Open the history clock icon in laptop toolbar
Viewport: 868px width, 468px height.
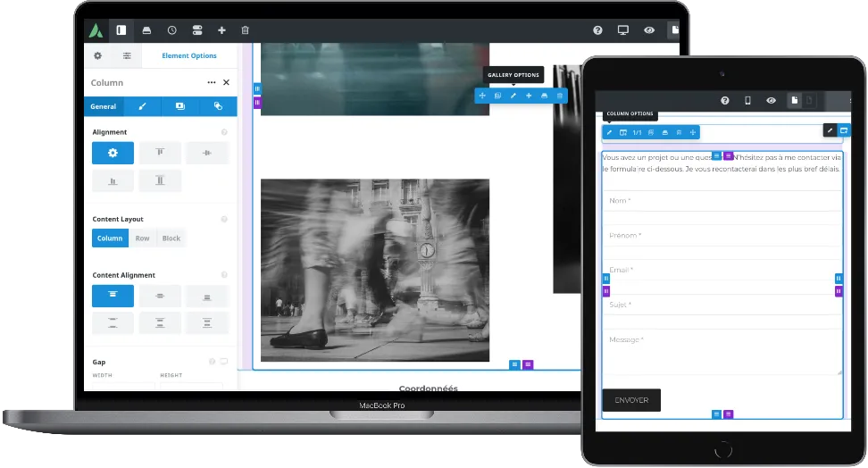172,30
